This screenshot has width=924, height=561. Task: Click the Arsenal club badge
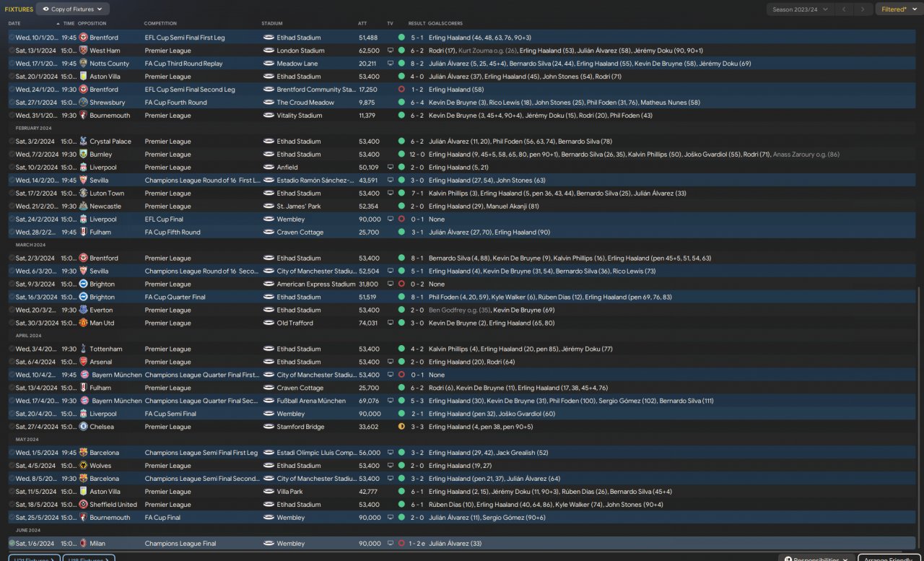tap(83, 362)
